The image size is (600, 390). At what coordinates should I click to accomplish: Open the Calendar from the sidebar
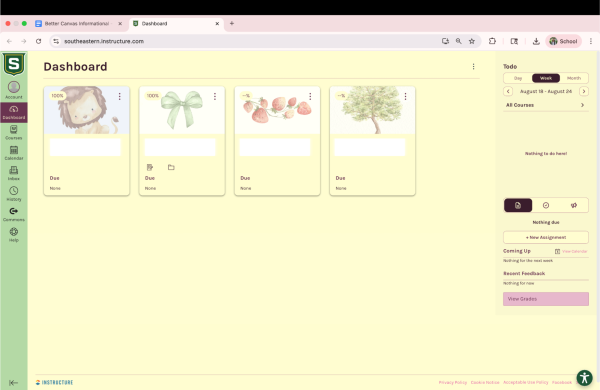(14, 153)
